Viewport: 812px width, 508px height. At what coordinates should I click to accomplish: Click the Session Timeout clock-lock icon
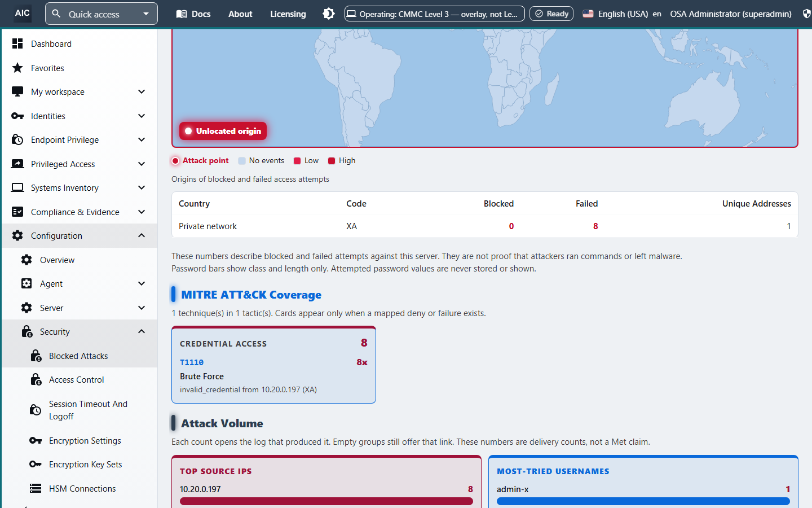(x=36, y=410)
